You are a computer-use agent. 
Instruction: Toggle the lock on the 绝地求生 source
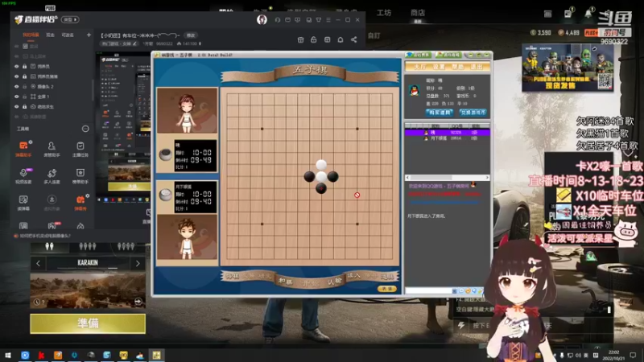pos(25,106)
